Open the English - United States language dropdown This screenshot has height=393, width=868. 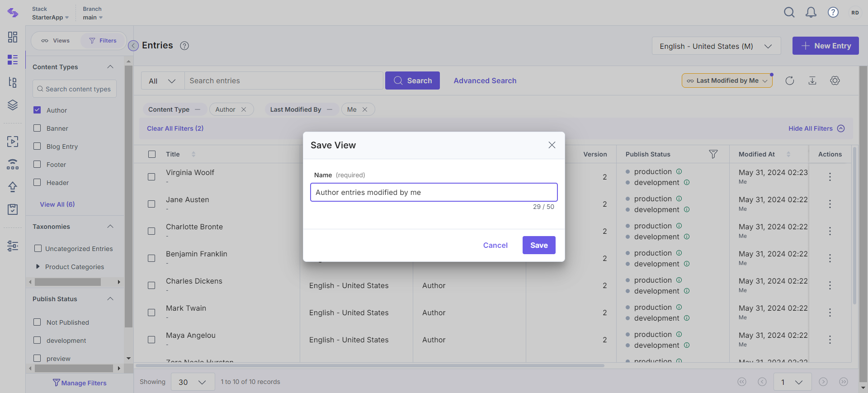[716, 46]
